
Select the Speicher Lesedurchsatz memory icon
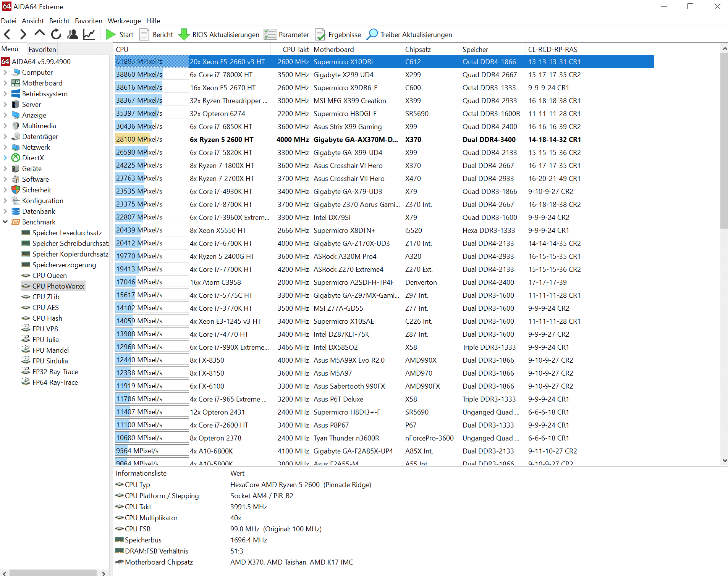click(x=26, y=232)
